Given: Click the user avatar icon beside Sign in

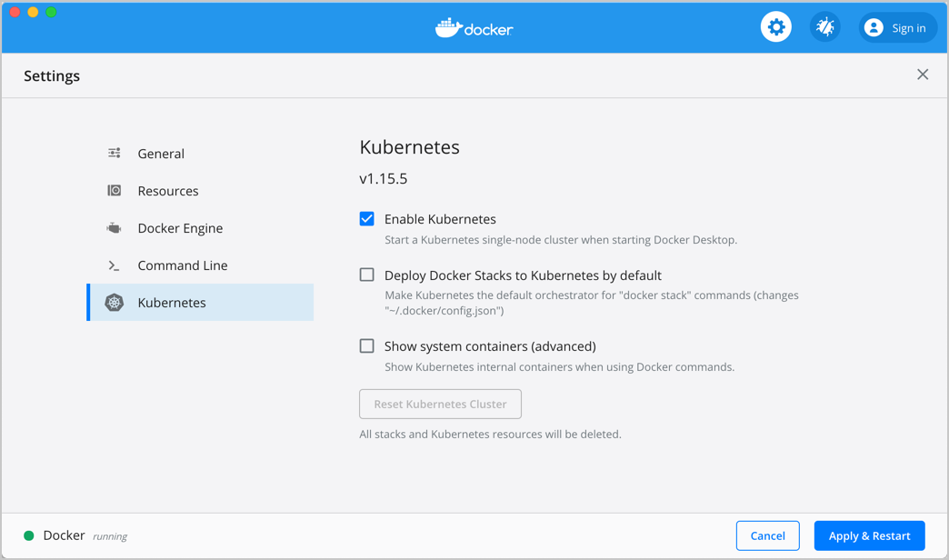Looking at the screenshot, I should [x=874, y=26].
